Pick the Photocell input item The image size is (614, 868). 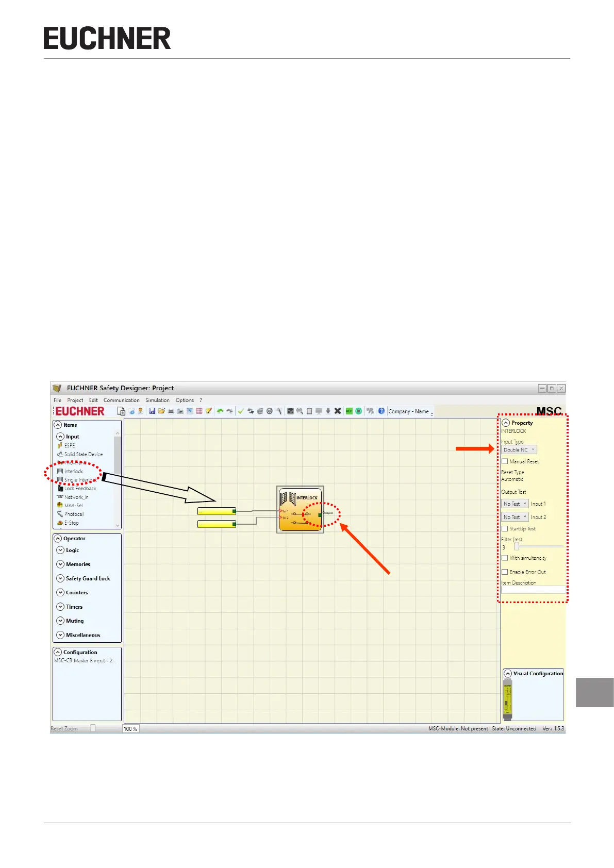71,514
